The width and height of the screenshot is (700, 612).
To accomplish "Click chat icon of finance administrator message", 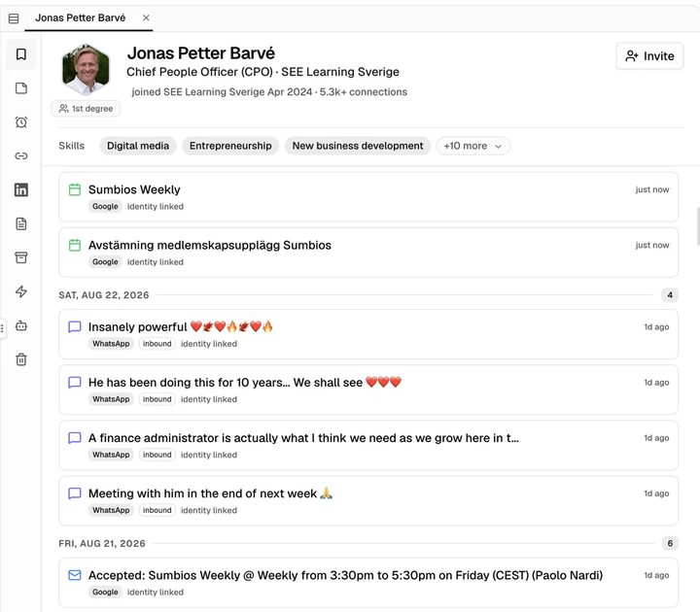I will 75,437.
